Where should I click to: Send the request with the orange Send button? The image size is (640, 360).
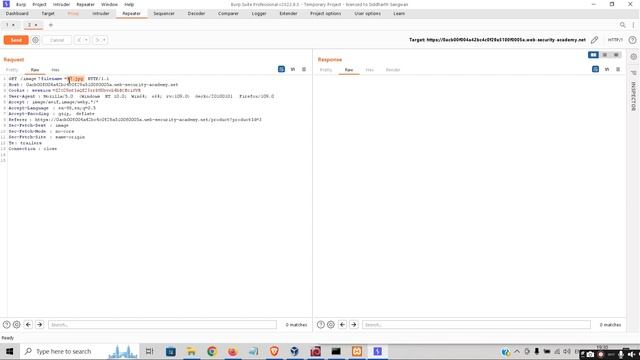[x=16, y=40]
